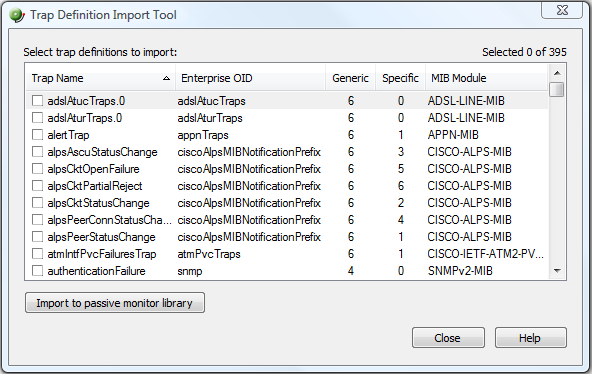
Task: Select the alpsPeerStatusChange row
Action: 287,237
